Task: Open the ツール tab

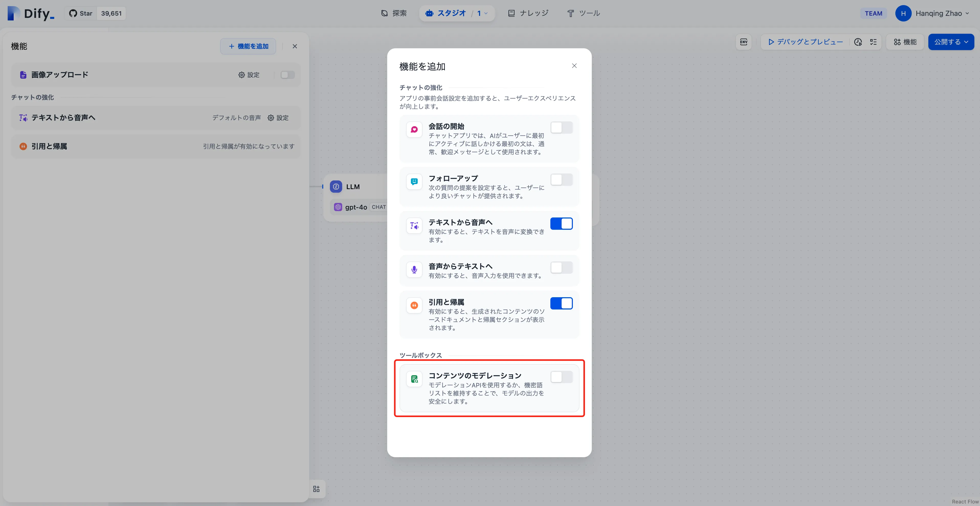Action: coord(584,13)
